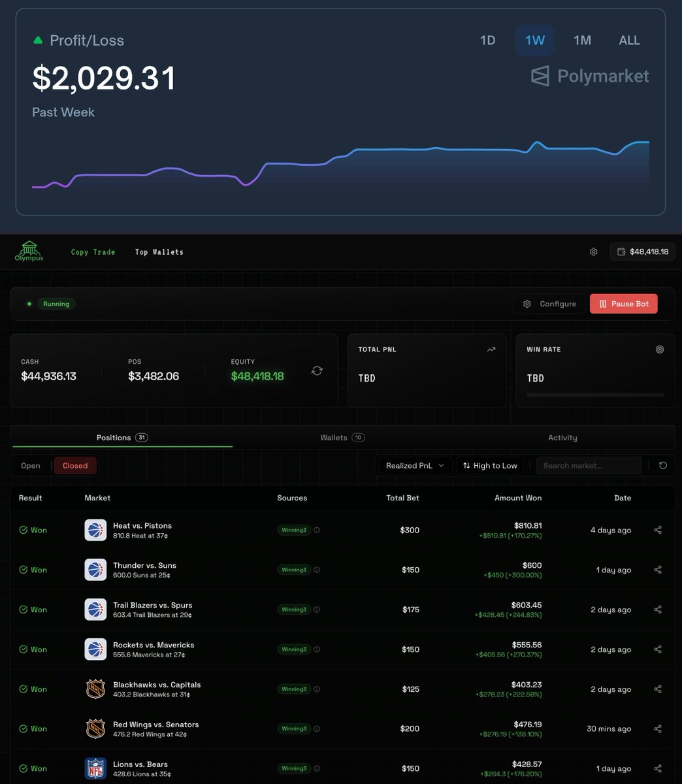Click Trail Blazers vs. Spurs NBA logo

(x=95, y=610)
